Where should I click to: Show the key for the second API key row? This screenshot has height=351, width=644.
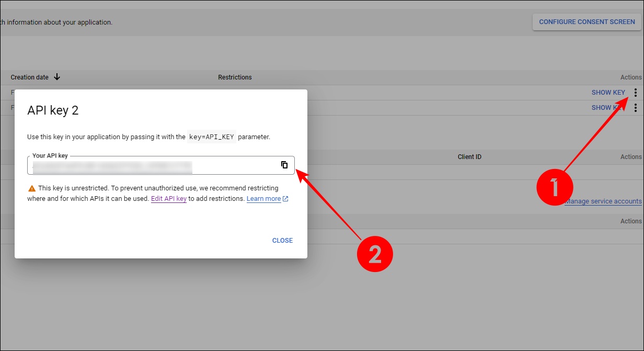[605, 107]
